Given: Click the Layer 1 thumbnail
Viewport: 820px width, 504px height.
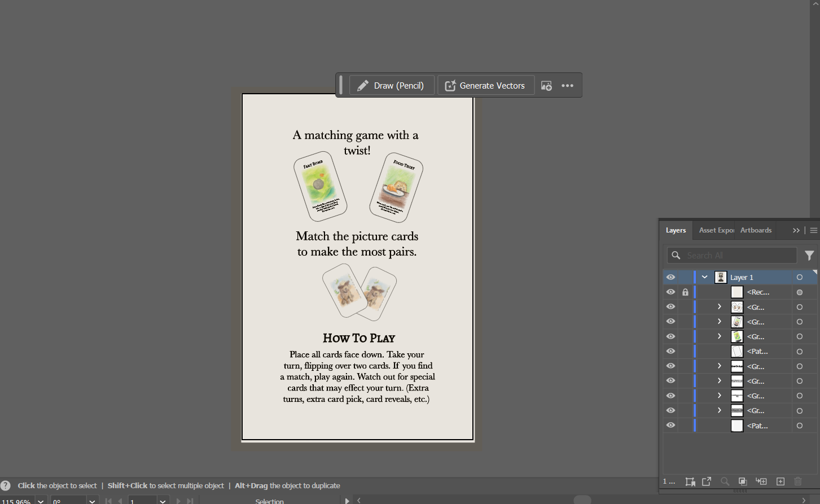Looking at the screenshot, I should tap(721, 277).
